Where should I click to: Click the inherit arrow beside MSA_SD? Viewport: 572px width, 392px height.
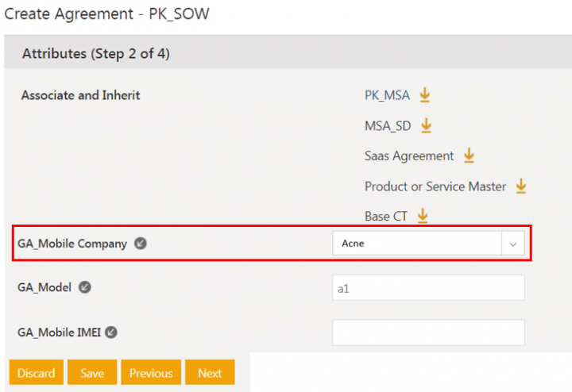pos(426,125)
